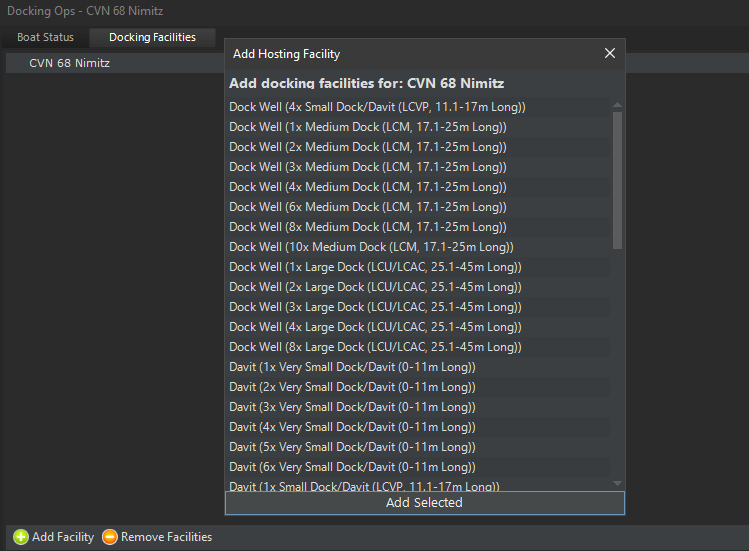Choose Dock Well 8x Medium Dock
749x551 pixels.
[x=419, y=227]
